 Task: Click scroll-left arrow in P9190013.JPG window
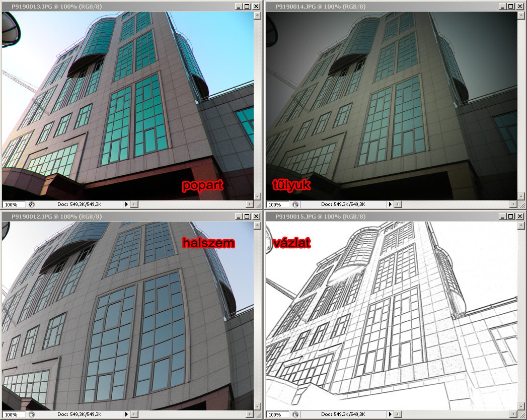134,204
